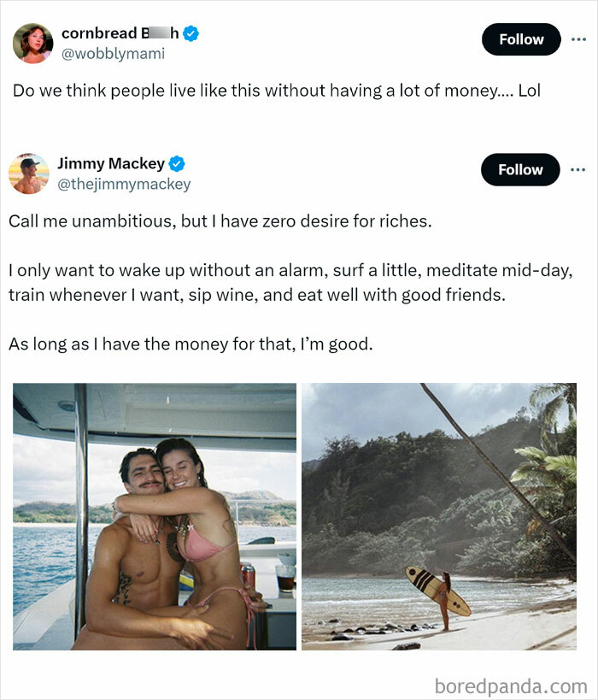Select the @thejimmymackey handle
Image resolution: width=598 pixels, height=700 pixels.
point(125,184)
